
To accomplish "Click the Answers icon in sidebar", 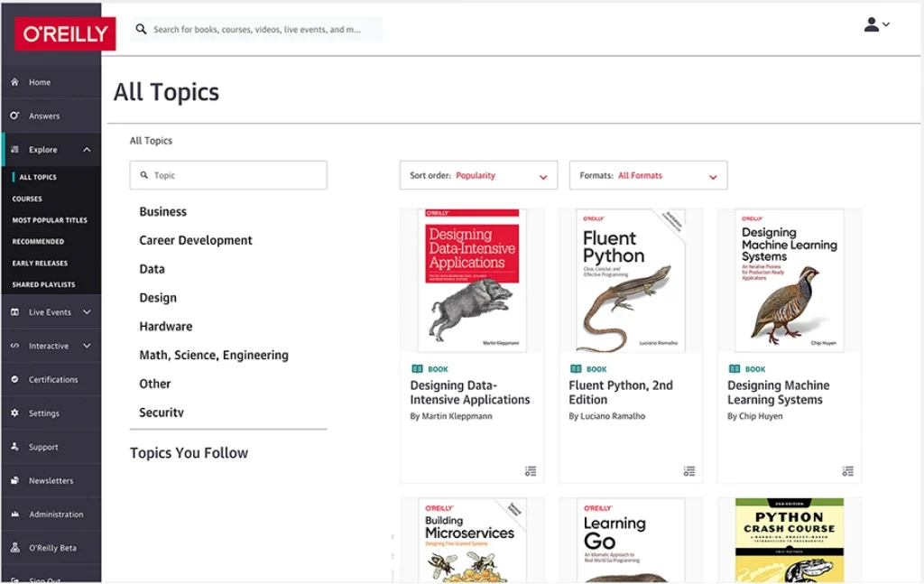I will pyautogui.click(x=14, y=116).
